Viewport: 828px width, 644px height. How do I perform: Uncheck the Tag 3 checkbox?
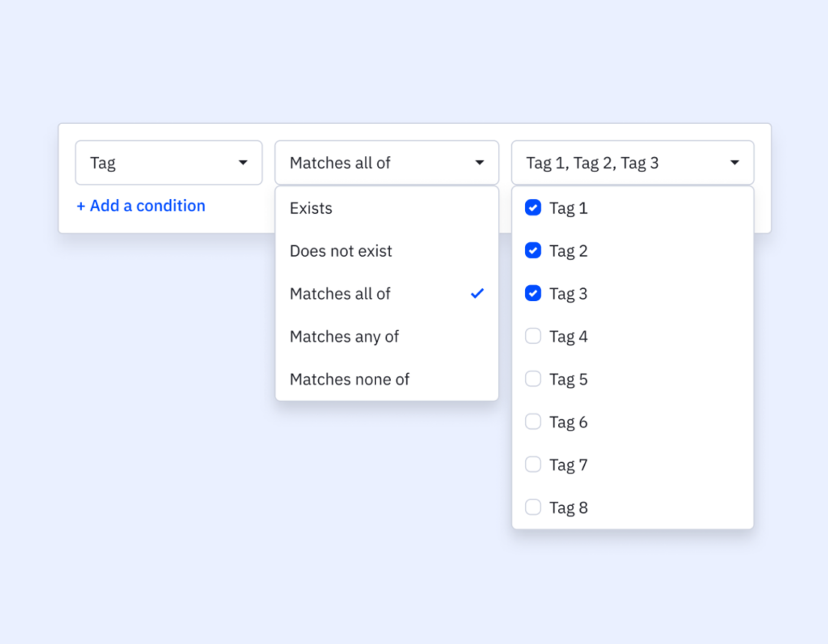533,293
